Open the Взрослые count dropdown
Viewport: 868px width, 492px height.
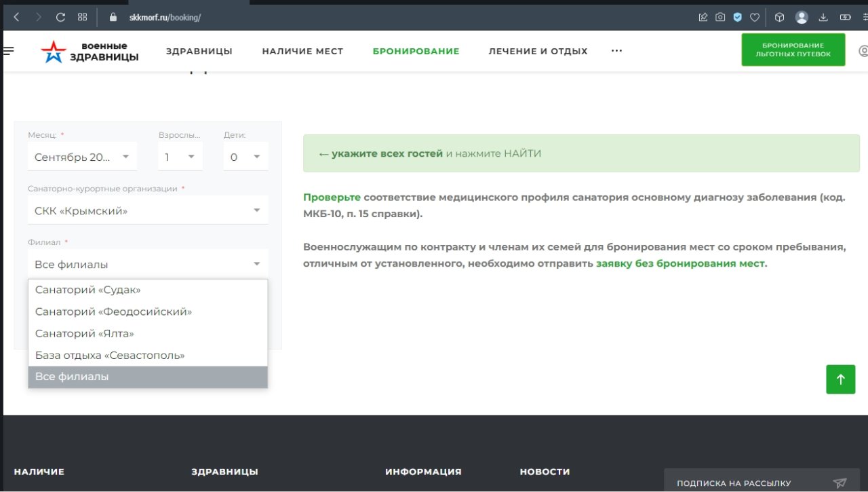180,157
